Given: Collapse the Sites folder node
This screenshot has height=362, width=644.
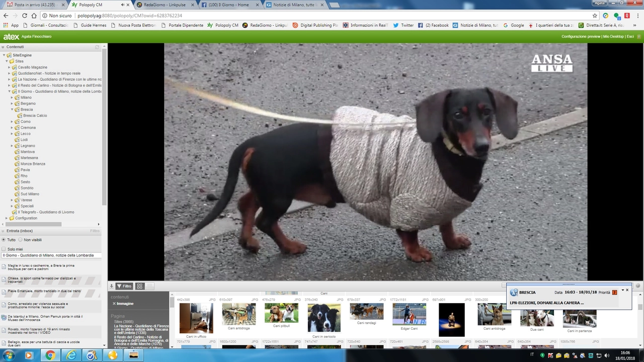Looking at the screenshot, I should pos(6,61).
